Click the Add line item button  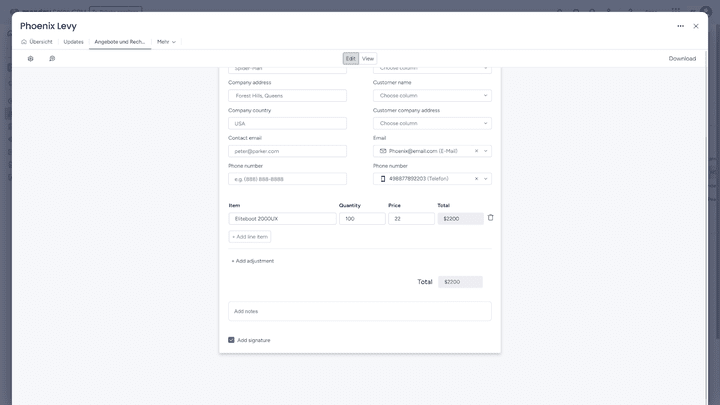point(250,237)
